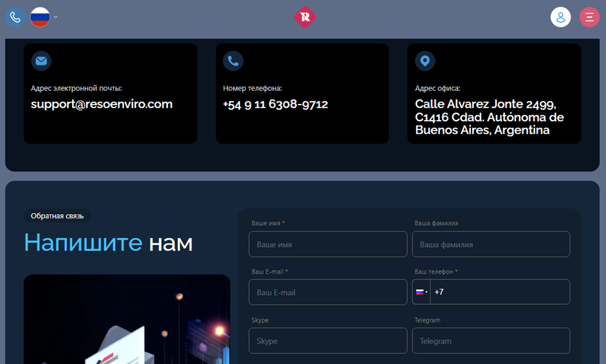This screenshot has height=364, width=606.
Task: Click the envelope email icon
Action: pos(41,61)
